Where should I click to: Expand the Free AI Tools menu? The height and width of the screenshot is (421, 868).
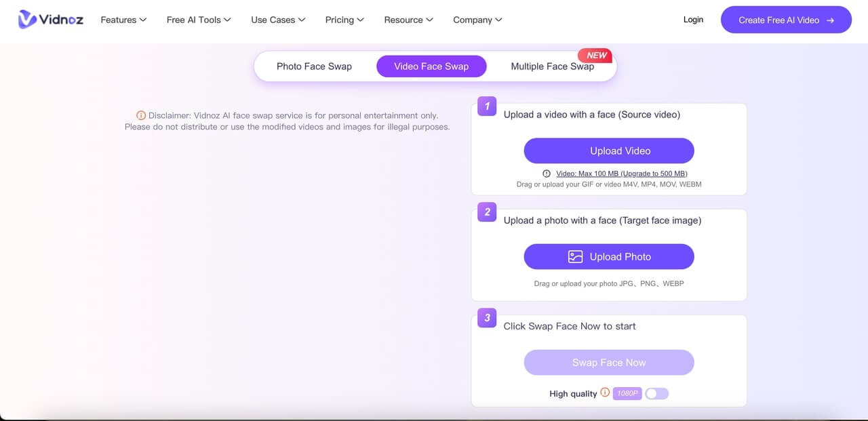(x=199, y=20)
